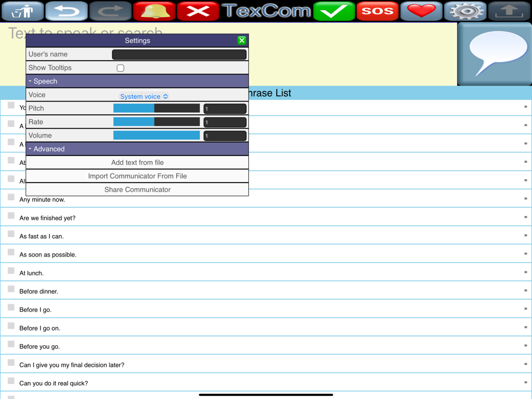Collapse the Advanced section
The width and height of the screenshot is (532, 399).
point(137,149)
